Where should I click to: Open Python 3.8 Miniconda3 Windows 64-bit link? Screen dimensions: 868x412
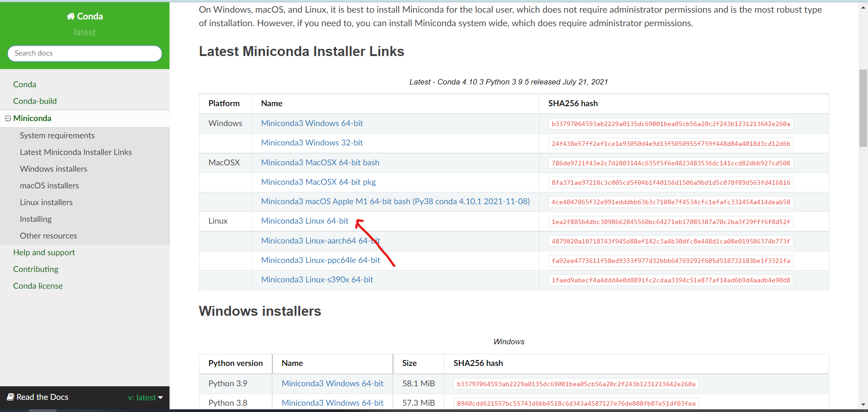[x=332, y=403]
